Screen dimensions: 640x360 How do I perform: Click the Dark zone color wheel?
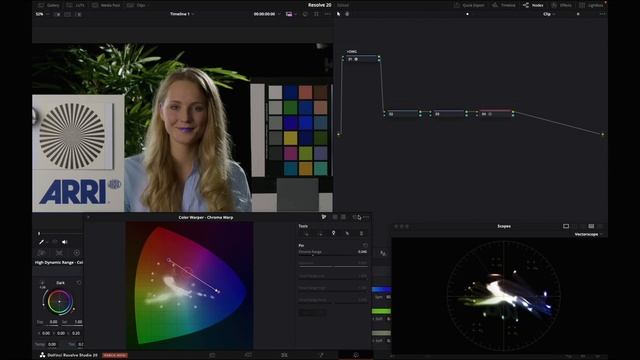(60, 302)
